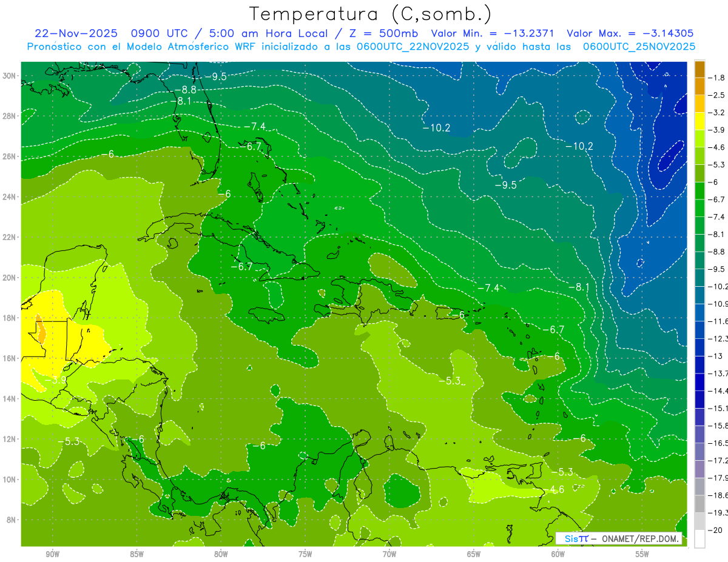Click the '55W' longitude axis label
Image resolution: width=728 pixels, height=562 pixels.
(642, 554)
